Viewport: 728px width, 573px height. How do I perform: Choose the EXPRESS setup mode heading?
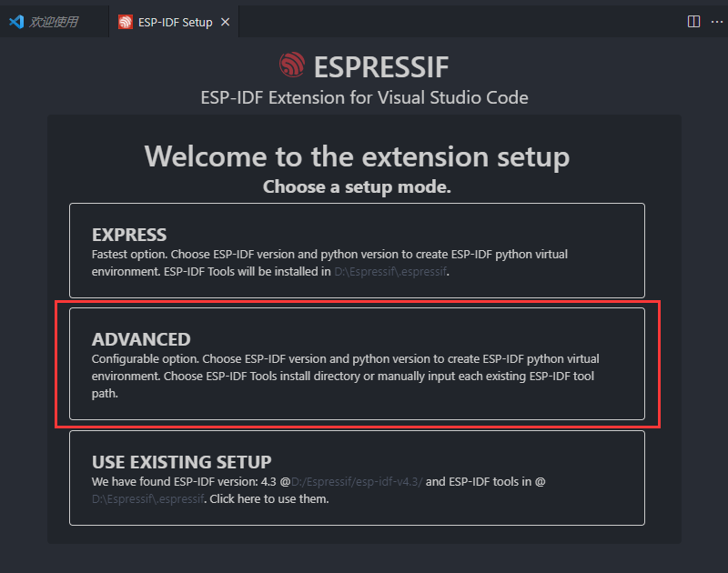pos(129,235)
